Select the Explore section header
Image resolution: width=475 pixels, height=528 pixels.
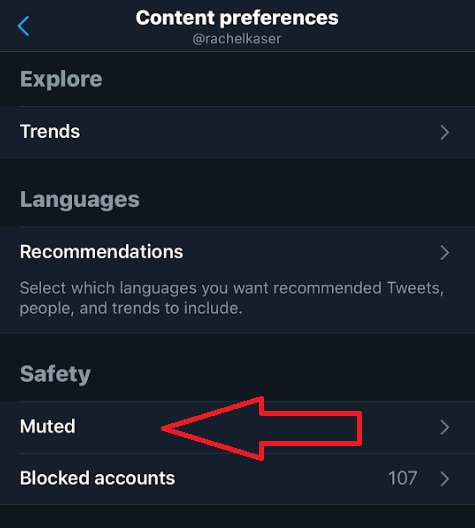click(x=61, y=79)
